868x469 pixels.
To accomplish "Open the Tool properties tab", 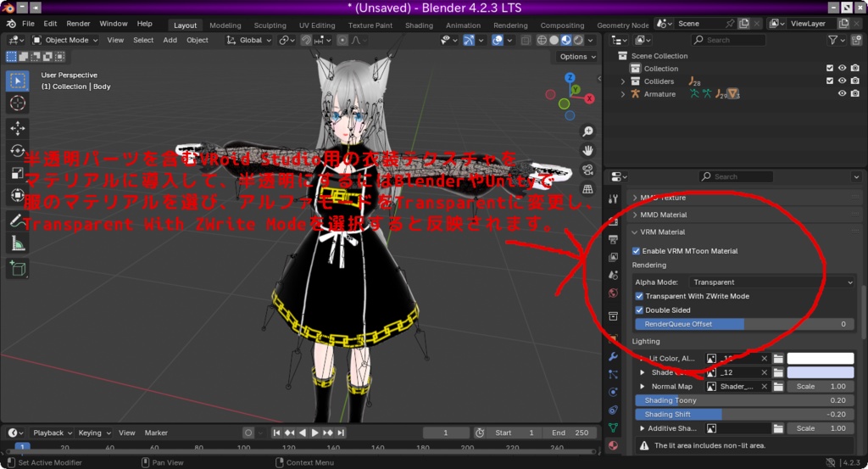I will coord(613,198).
